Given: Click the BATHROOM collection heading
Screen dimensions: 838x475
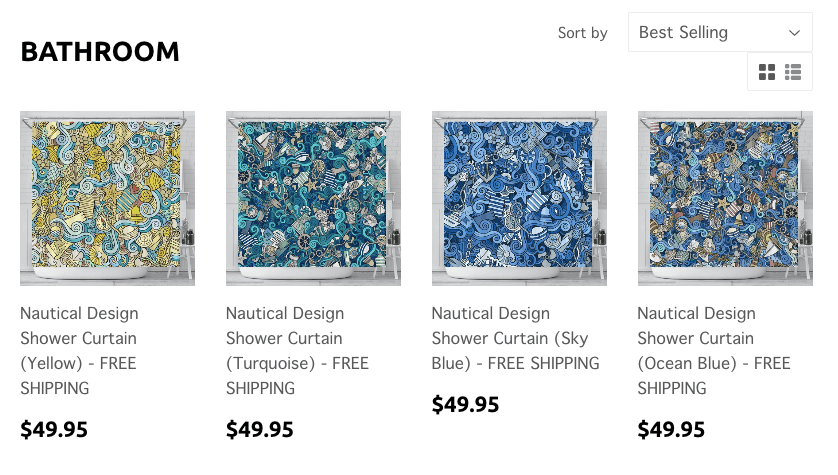Looking at the screenshot, I should pyautogui.click(x=100, y=52).
